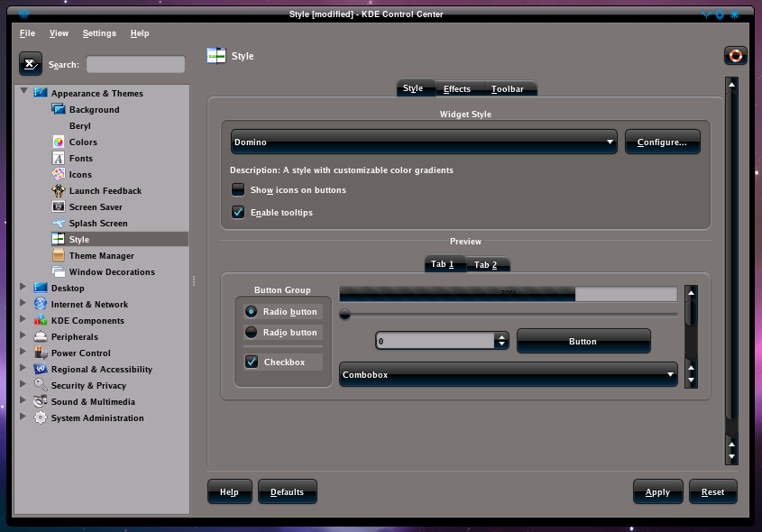Screen dimensions: 762x532
Task: Click the Power Control icon
Action: [x=41, y=353]
